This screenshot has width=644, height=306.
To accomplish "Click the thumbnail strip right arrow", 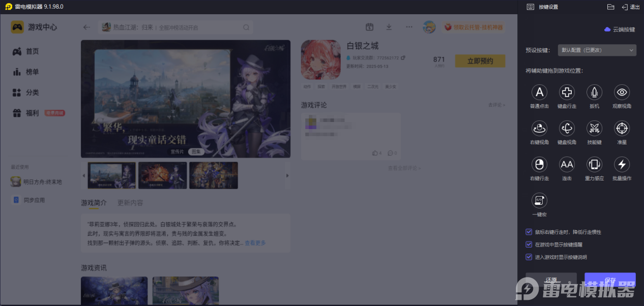I will [287, 176].
